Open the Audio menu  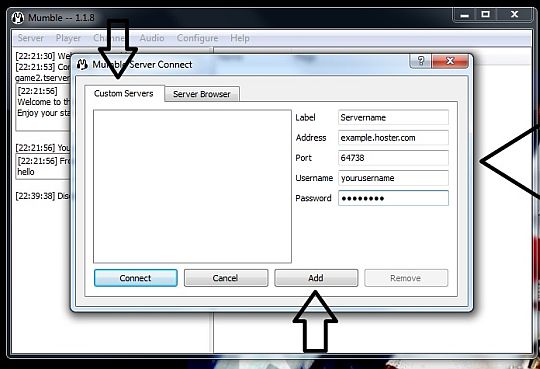tap(152, 38)
